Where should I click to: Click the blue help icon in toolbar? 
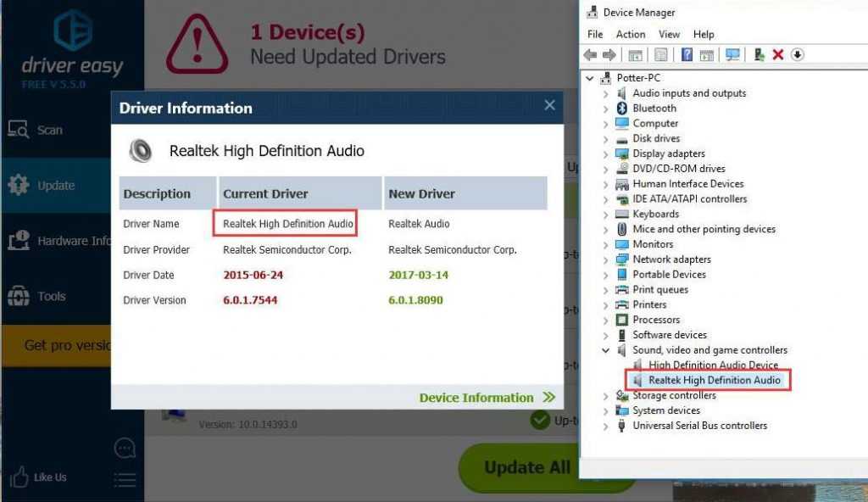coord(687,55)
